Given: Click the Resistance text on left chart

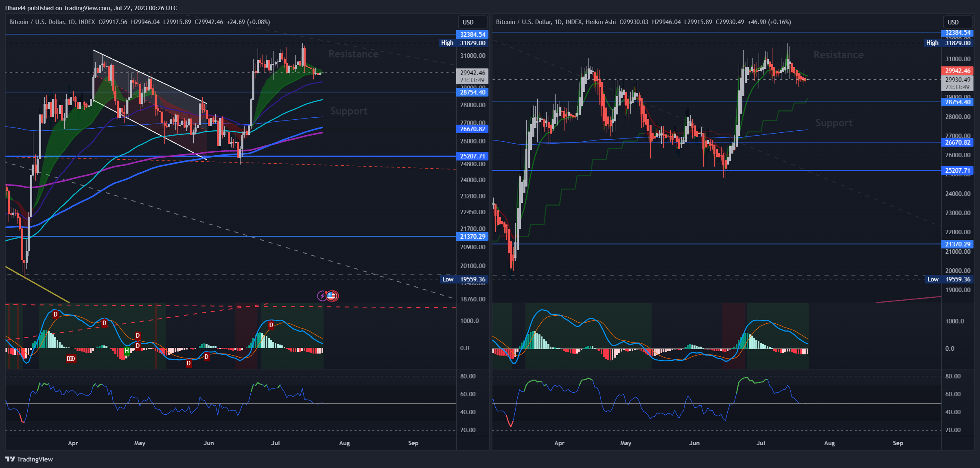Looking at the screenshot, I should pos(353,54).
